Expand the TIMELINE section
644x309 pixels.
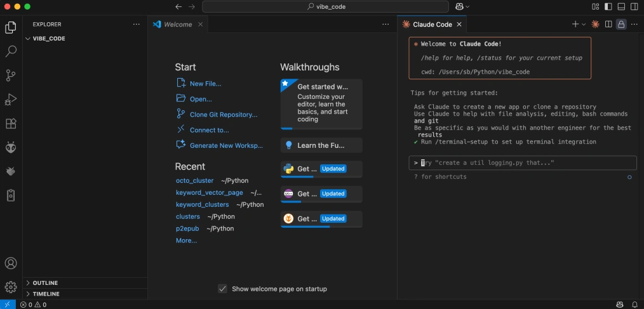coord(46,294)
